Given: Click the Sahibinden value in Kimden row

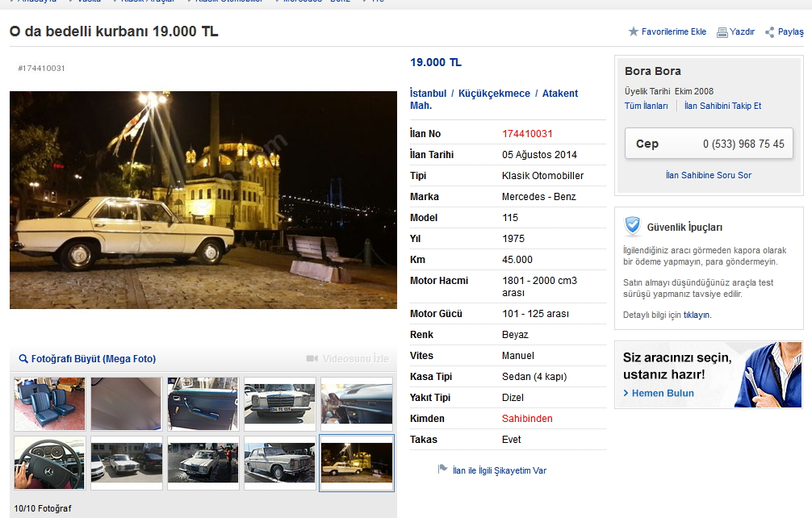Looking at the screenshot, I should [526, 418].
